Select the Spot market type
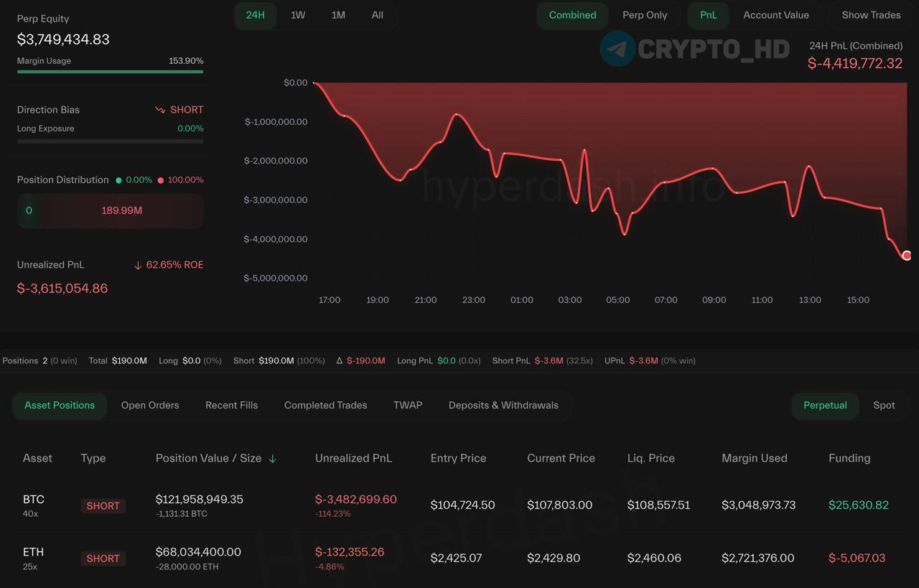The width and height of the screenshot is (919, 588). (884, 406)
